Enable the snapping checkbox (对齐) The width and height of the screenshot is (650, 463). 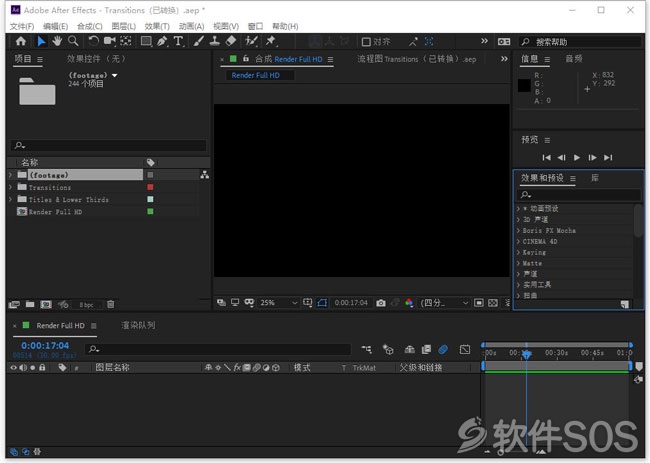(366, 42)
